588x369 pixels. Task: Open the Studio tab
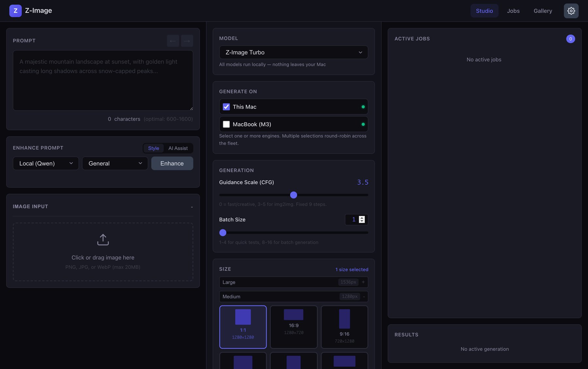tap(484, 11)
